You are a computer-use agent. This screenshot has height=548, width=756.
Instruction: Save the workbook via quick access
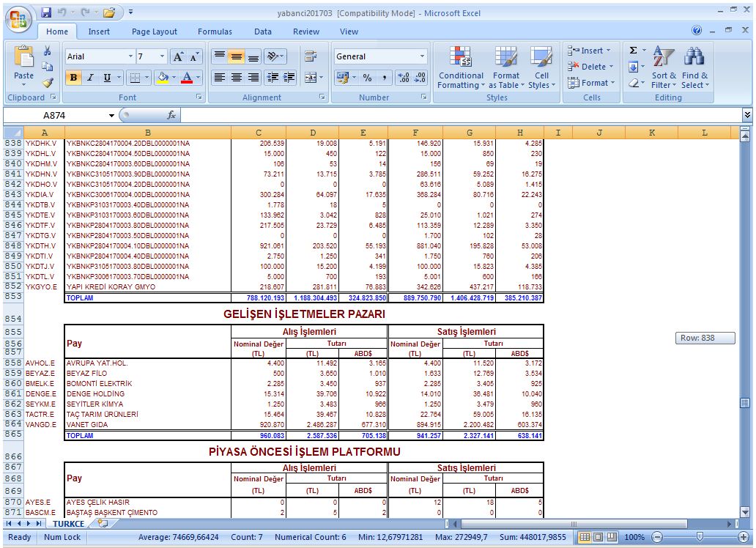click(x=46, y=12)
